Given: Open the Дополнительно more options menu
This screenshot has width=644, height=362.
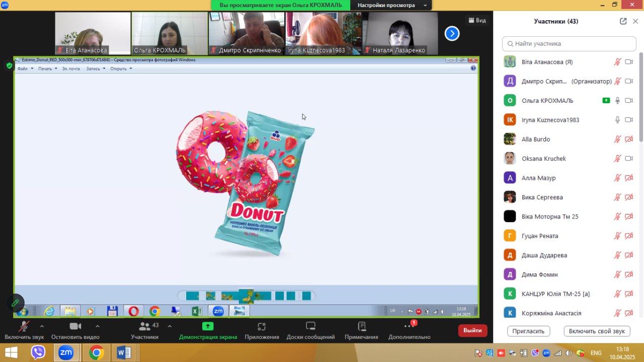Looking at the screenshot, I should 409,330.
